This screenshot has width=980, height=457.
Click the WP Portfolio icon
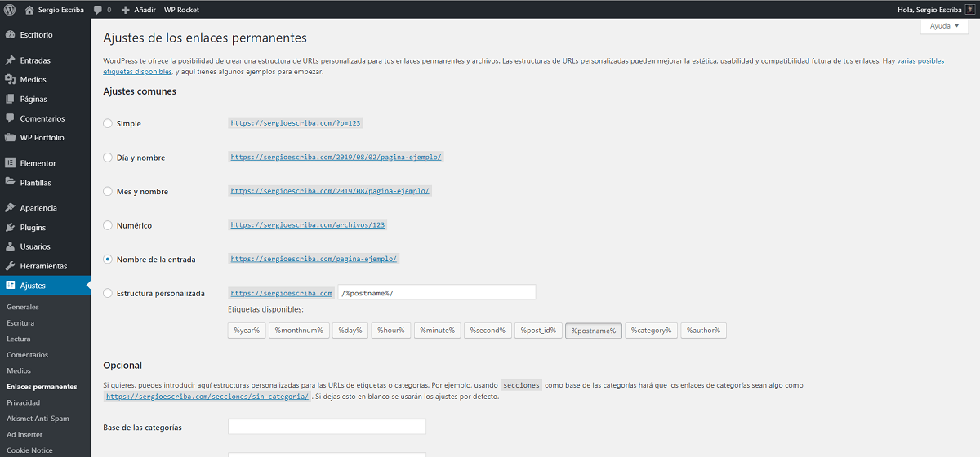(10, 137)
